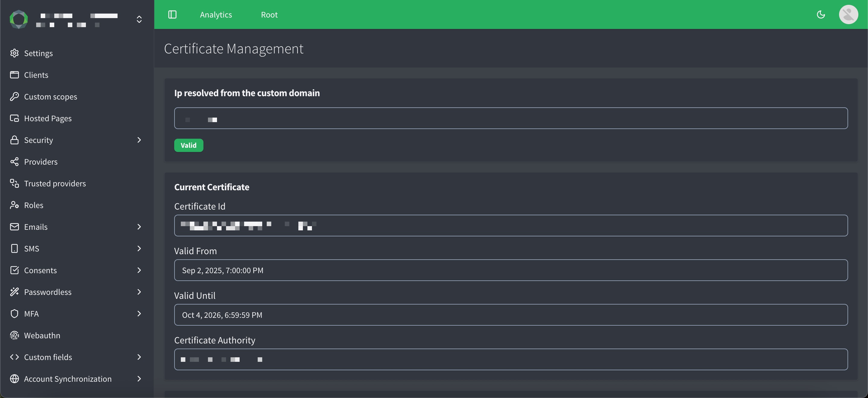
Task: Open the user avatar menu
Action: [848, 14]
